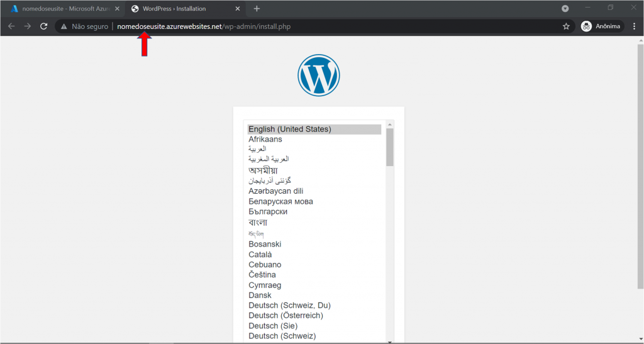Click the page vertical scrollbar thumb
The image size is (644, 344).
[640, 166]
